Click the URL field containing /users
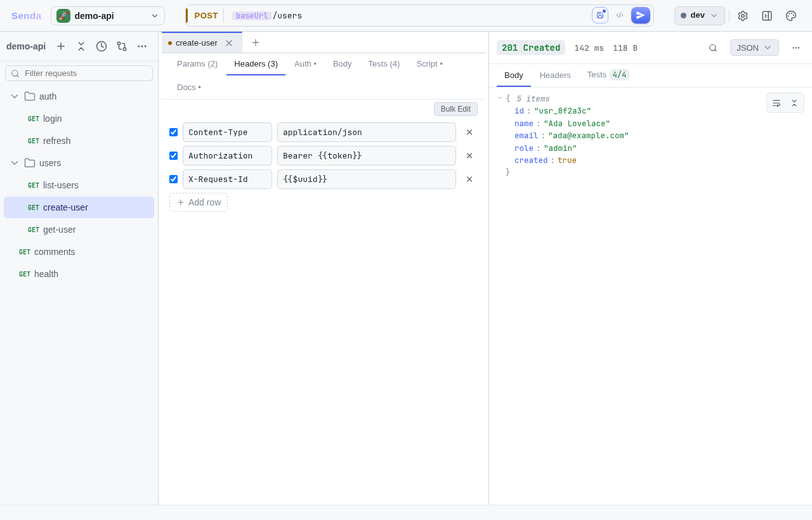 tap(408, 16)
